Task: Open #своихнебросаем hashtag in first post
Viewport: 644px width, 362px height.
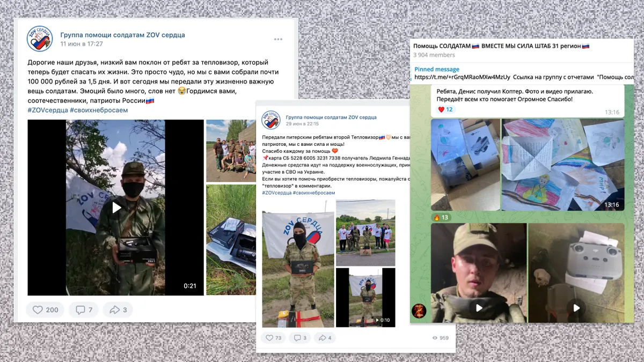Action: click(99, 110)
